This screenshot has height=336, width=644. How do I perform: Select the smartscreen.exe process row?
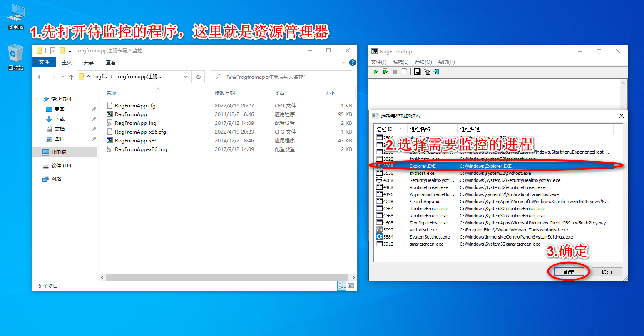494,244
